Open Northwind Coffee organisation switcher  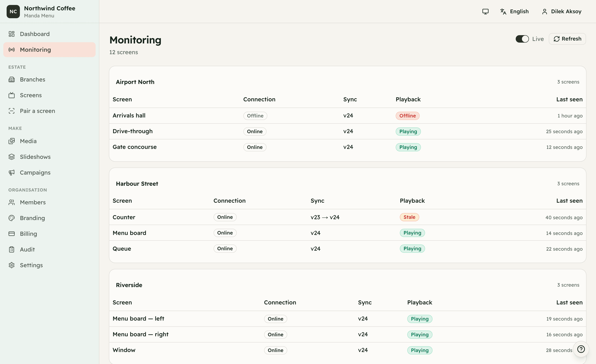coord(50,11)
